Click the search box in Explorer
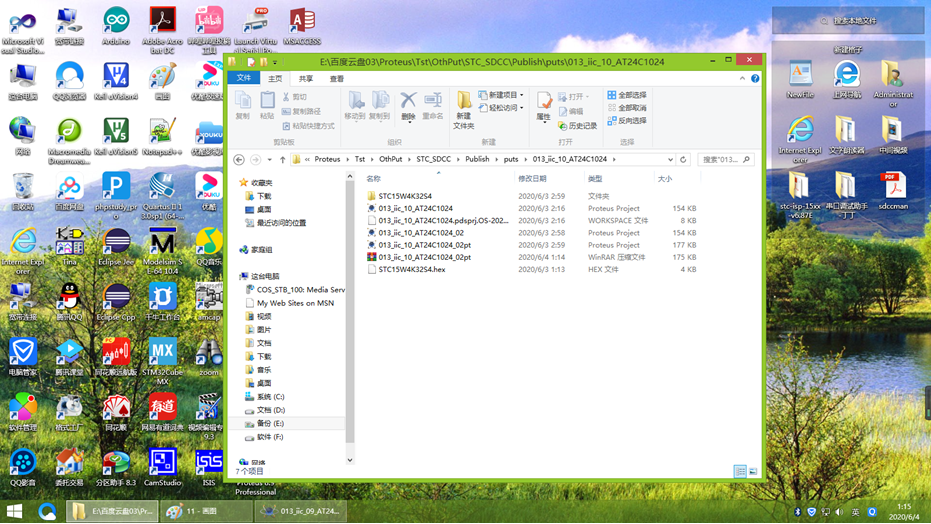This screenshot has width=931, height=524. pyautogui.click(x=726, y=159)
